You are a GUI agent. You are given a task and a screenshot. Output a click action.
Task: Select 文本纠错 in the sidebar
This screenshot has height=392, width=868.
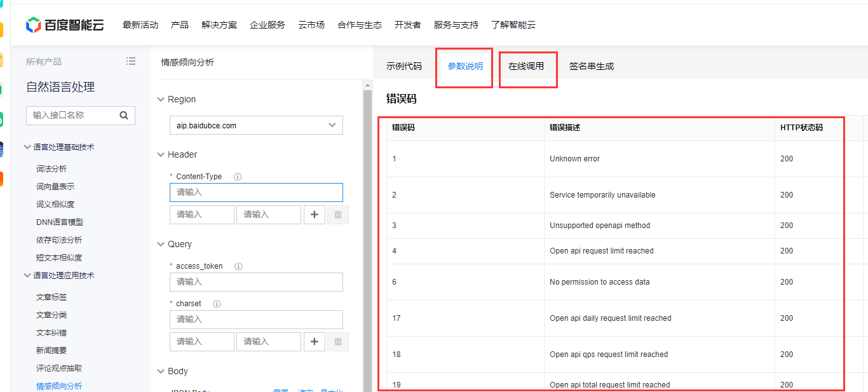coord(51,333)
